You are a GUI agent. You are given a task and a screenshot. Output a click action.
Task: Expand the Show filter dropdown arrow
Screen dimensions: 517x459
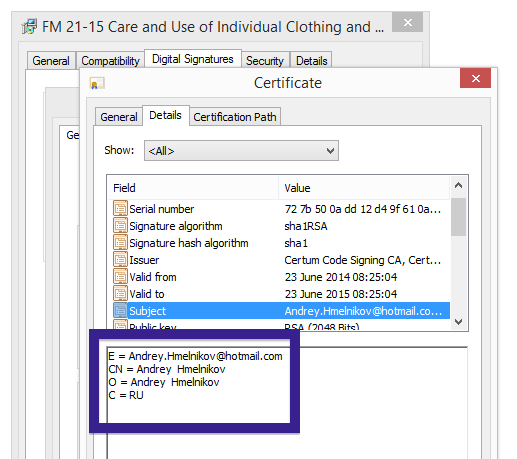pyautogui.click(x=330, y=151)
